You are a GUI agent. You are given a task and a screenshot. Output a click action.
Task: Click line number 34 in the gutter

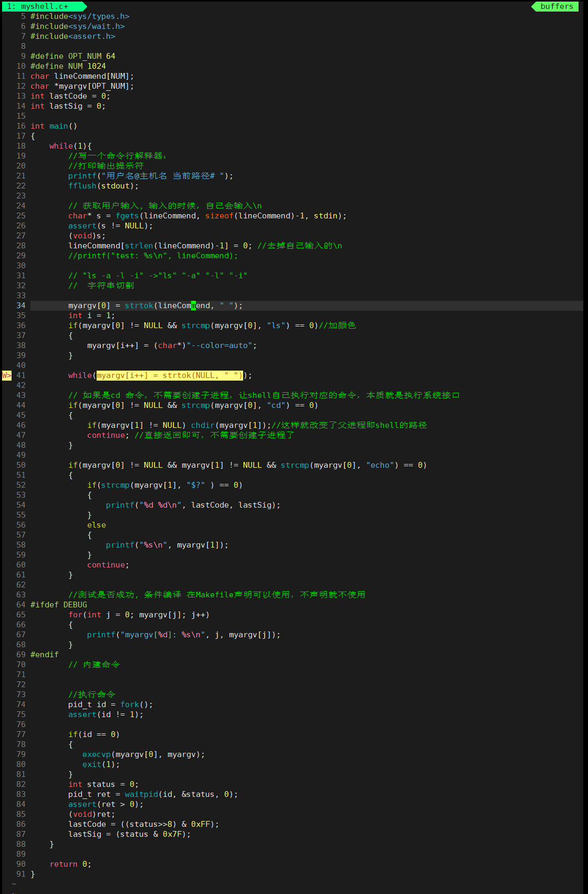(21, 306)
